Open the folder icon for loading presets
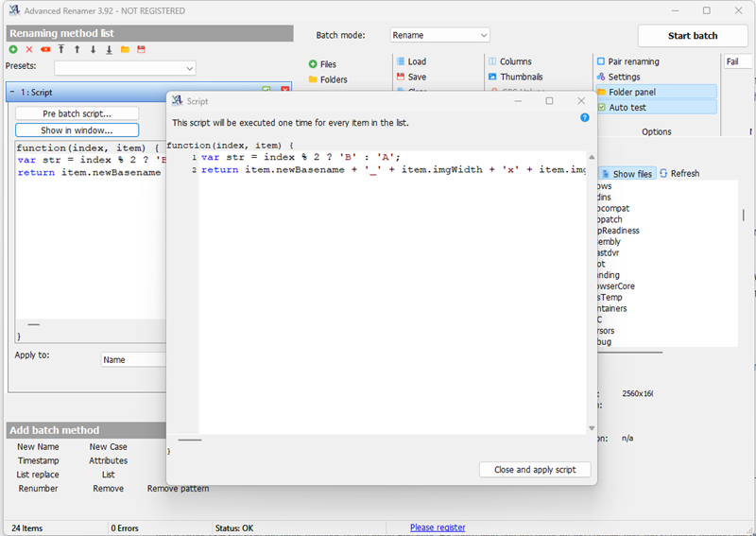This screenshot has width=756, height=536. click(126, 49)
